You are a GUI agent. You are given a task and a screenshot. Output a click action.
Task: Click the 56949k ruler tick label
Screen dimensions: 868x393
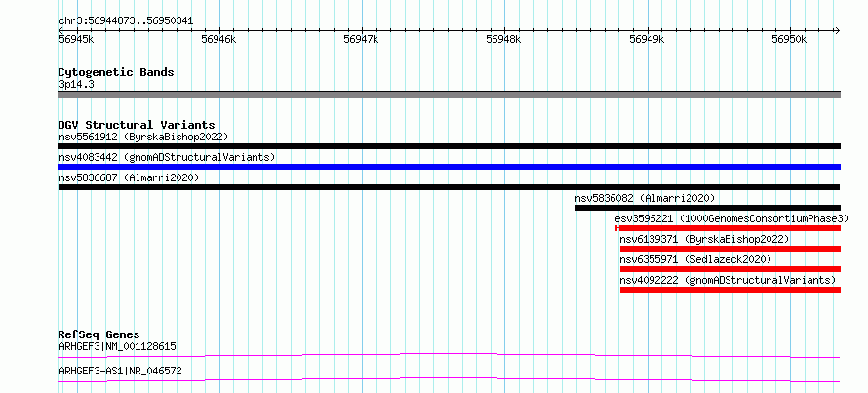click(646, 39)
